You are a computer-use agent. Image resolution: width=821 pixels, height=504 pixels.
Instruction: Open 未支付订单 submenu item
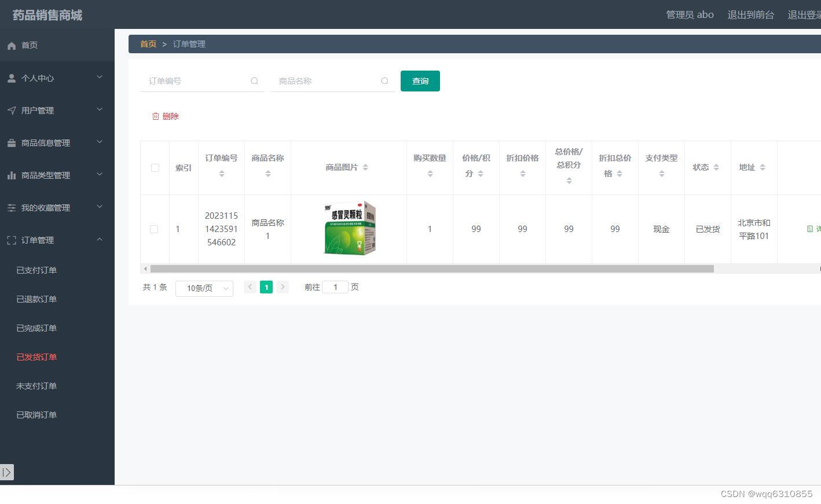pyautogui.click(x=36, y=386)
